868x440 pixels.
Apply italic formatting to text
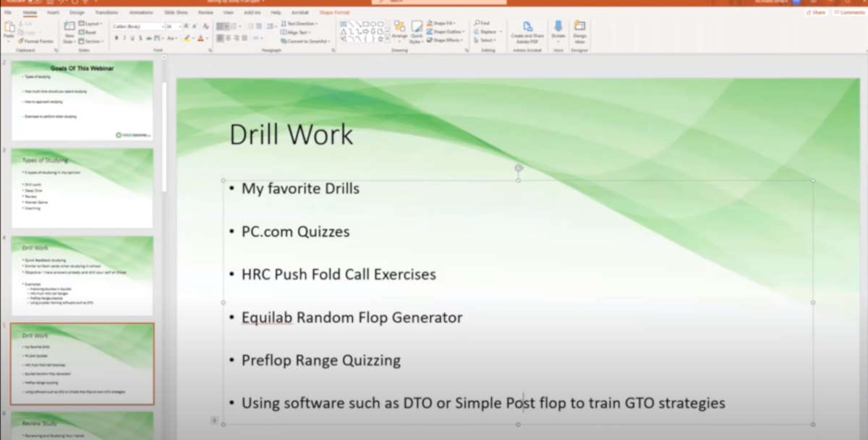[x=124, y=38]
